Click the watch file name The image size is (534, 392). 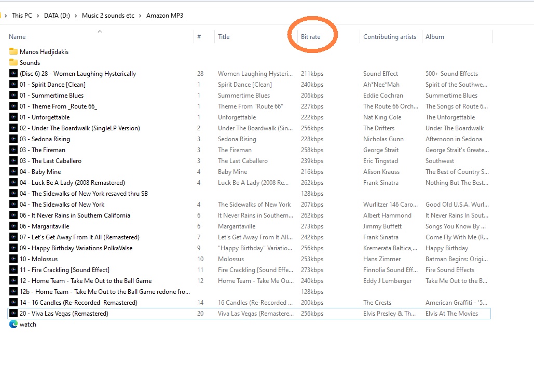tap(28, 325)
